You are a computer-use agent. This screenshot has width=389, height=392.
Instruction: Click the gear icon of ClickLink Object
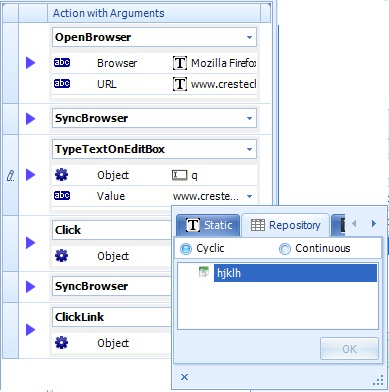61,343
